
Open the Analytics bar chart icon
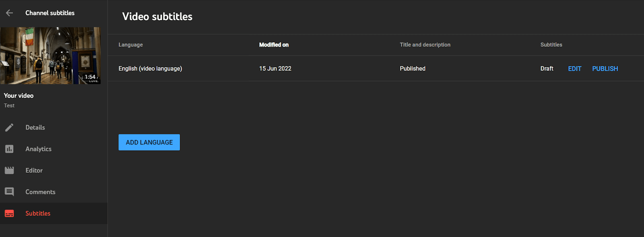[x=9, y=149]
